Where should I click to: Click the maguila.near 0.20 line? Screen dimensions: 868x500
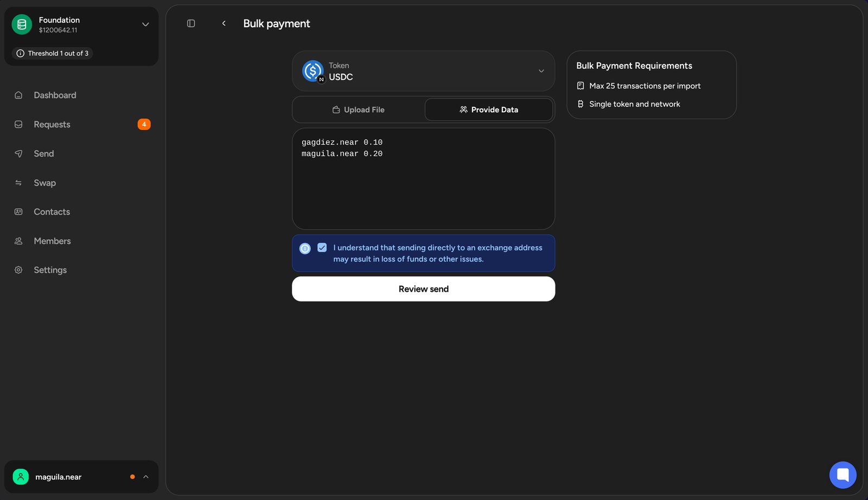(342, 154)
